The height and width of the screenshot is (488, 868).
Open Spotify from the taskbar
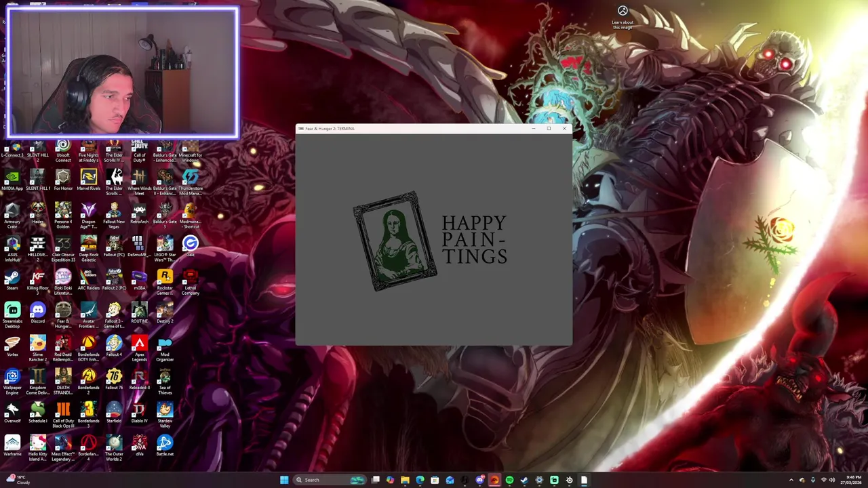pos(509,480)
